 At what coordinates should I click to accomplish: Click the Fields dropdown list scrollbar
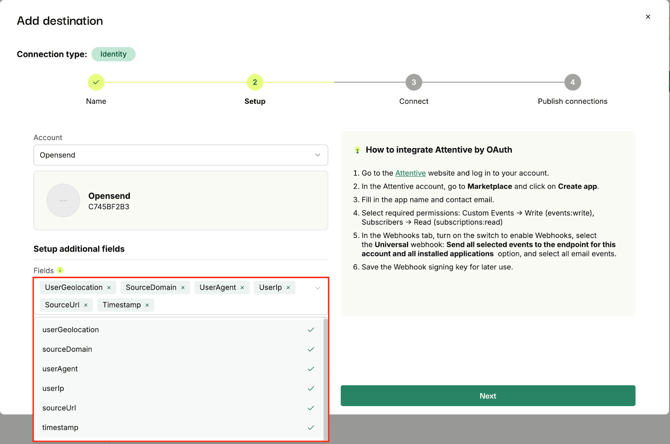pyautogui.click(x=325, y=370)
